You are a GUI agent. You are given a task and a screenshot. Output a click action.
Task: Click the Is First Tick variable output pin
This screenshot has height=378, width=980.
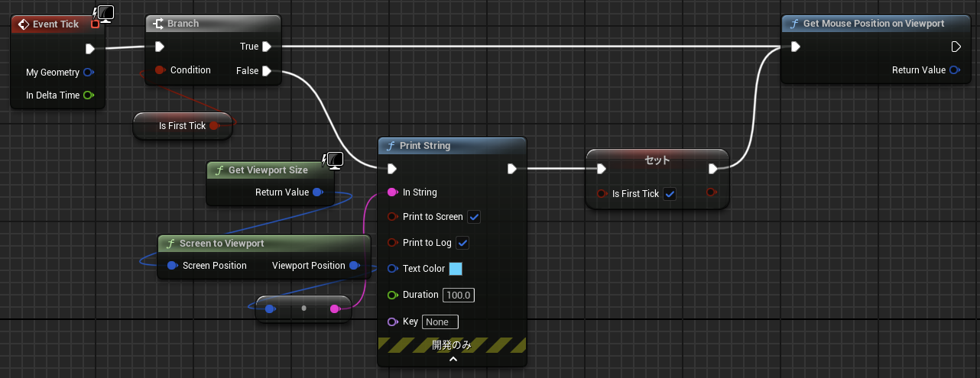pyautogui.click(x=215, y=126)
